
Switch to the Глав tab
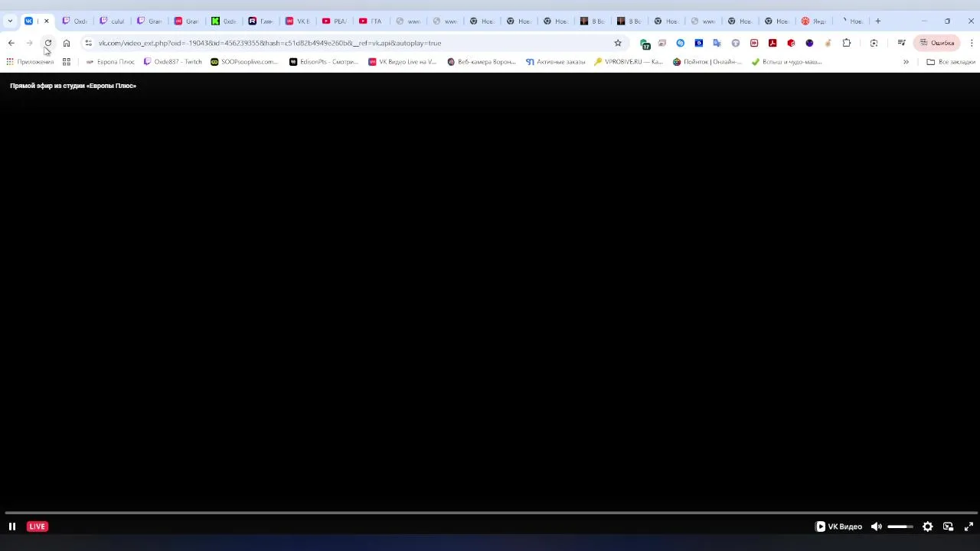pos(261,21)
